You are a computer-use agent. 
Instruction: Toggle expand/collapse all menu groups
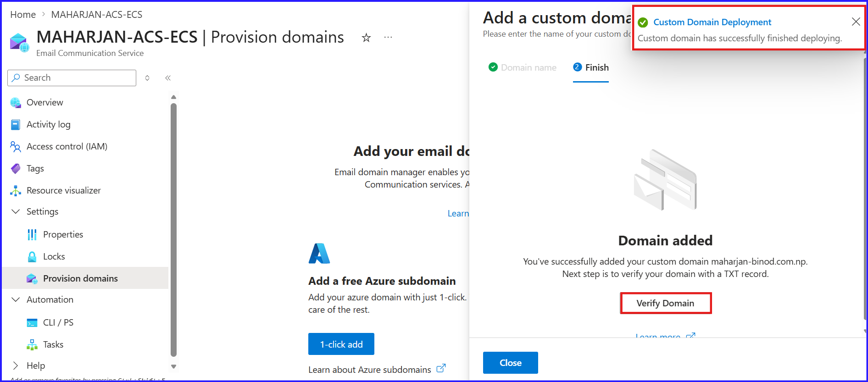pos(147,78)
